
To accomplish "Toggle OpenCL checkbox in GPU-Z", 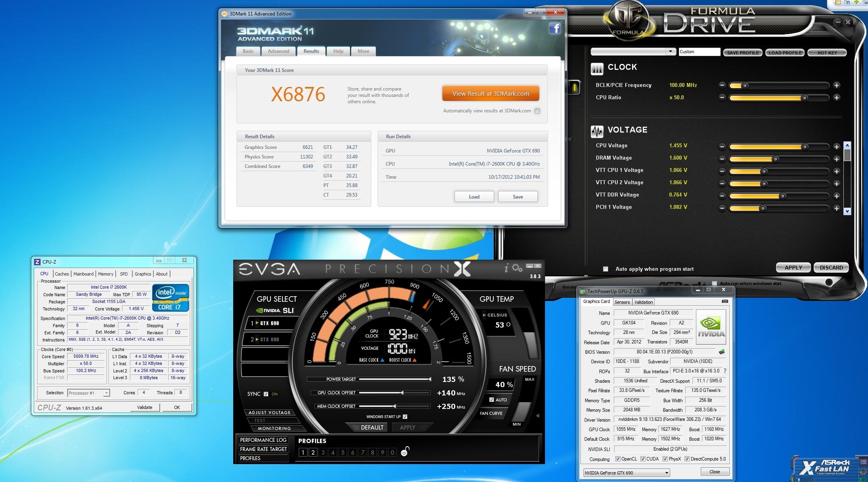I will click(618, 459).
